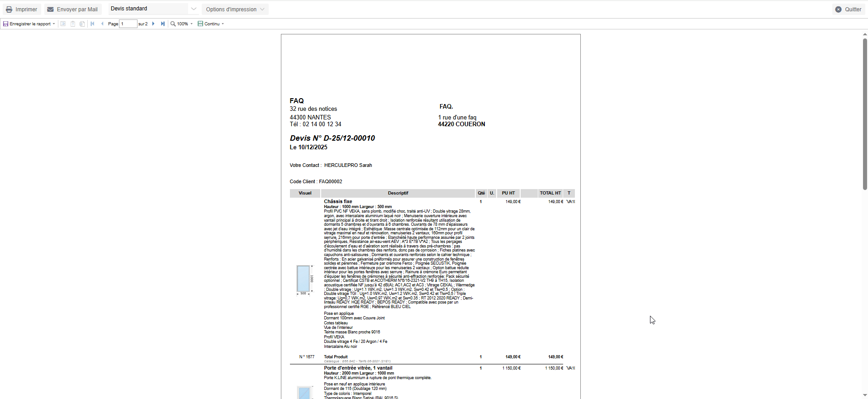Click the 'Total Produit' row label

336,357
